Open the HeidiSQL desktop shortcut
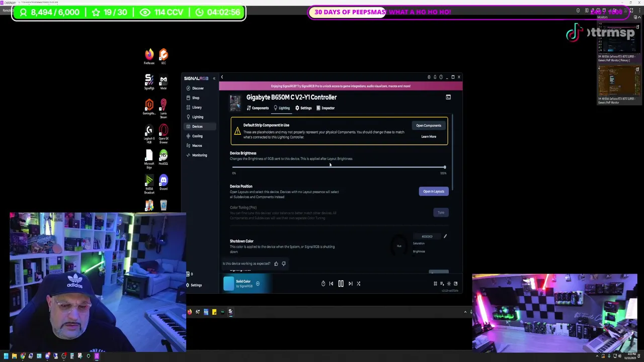Image resolution: width=644 pixels, height=362 pixels. pyautogui.click(x=164, y=158)
